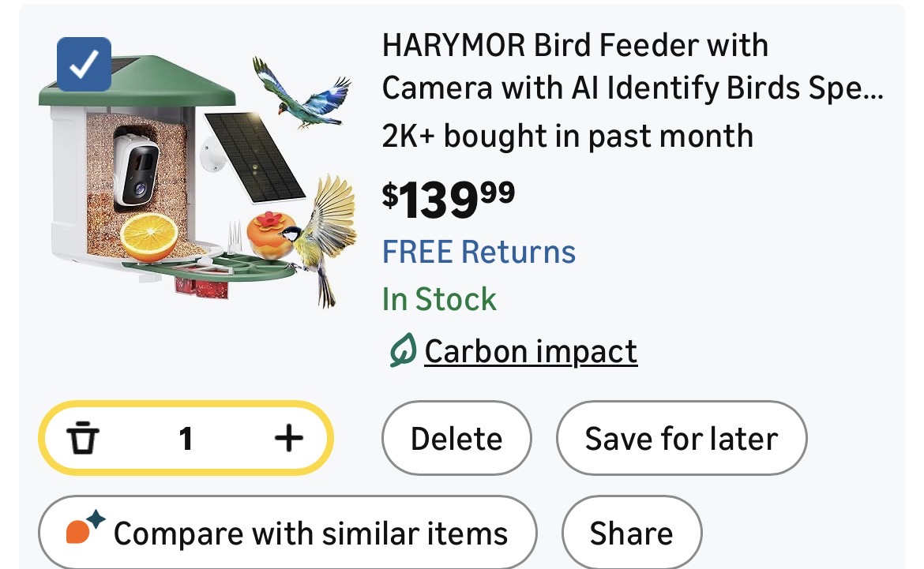This screenshot has height=569, width=924.
Task: Click the In Stock status text
Action: [x=439, y=300]
